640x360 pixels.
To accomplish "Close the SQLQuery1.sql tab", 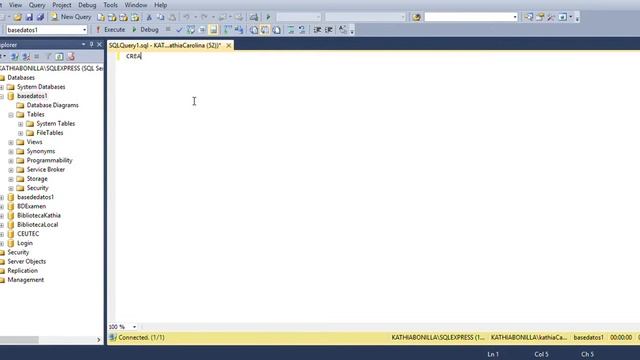I will coord(229,45).
